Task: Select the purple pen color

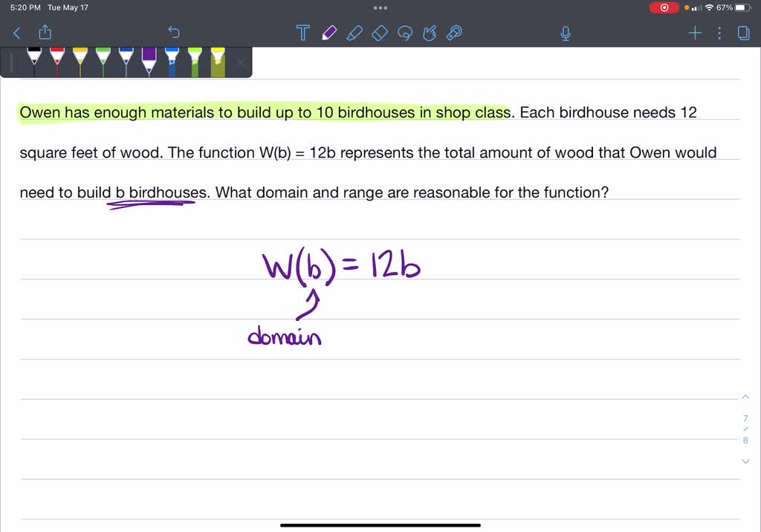Action: pos(147,61)
